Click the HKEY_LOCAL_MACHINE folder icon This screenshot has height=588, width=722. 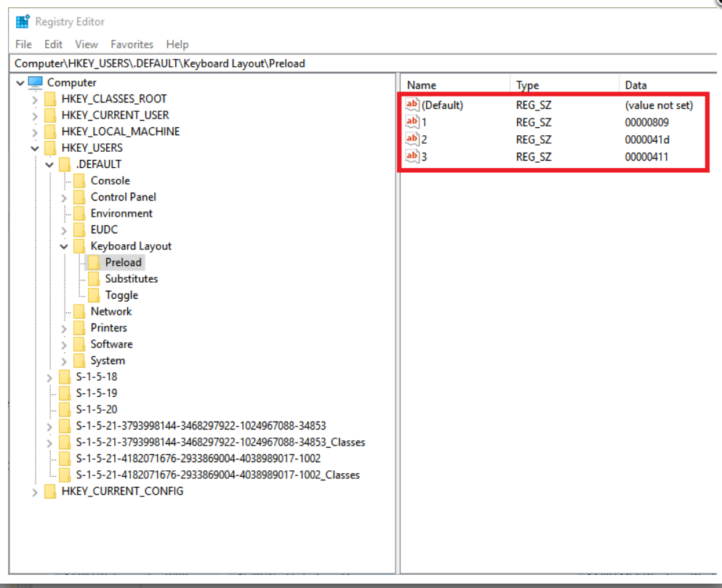pos(50,132)
